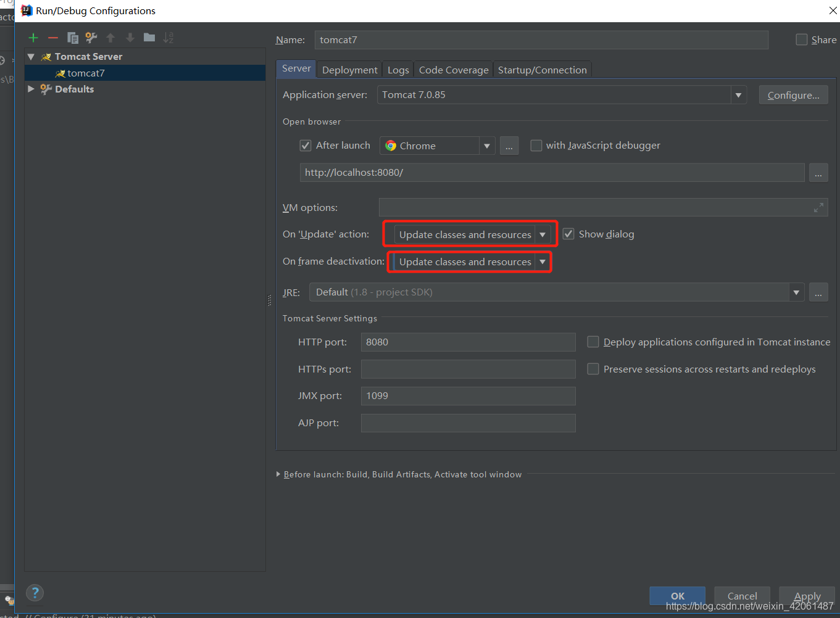840x618 pixels.
Task: Add a new configuration with the plus icon
Action: (x=33, y=38)
